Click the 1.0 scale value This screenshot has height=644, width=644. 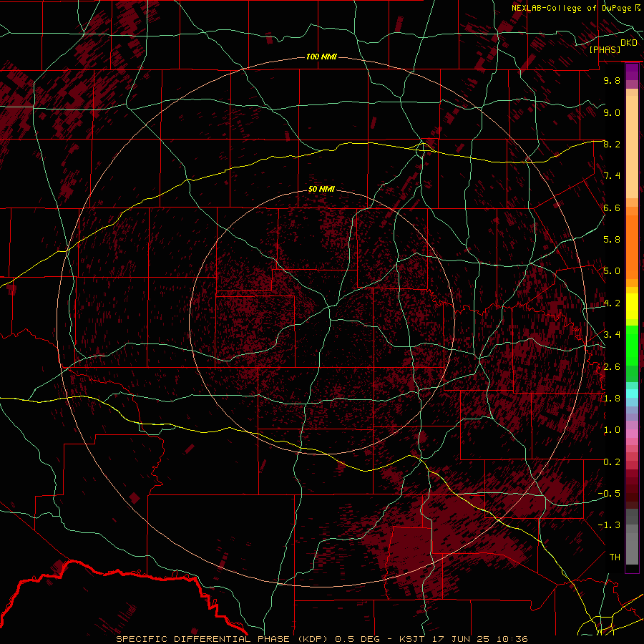pyautogui.click(x=612, y=430)
